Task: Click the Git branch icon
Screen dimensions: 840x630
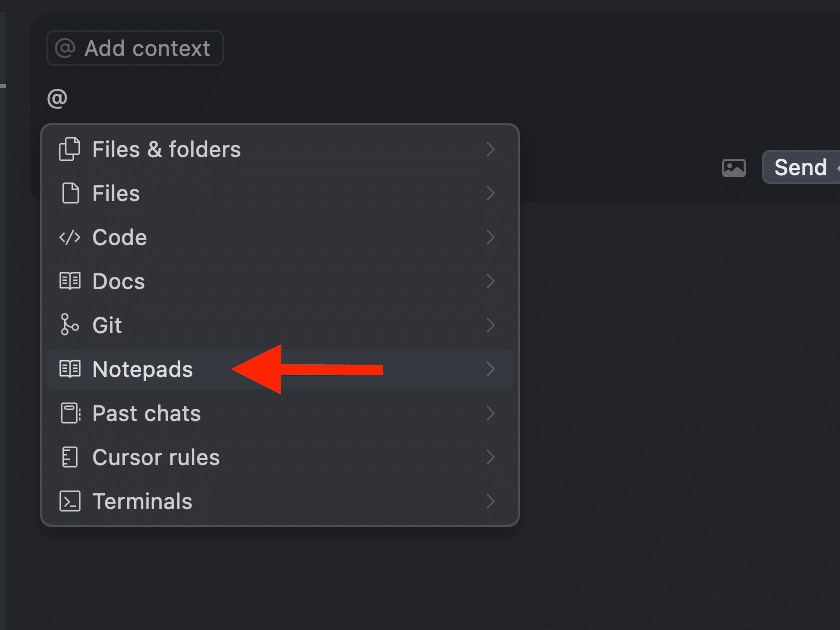Action: pos(70,326)
